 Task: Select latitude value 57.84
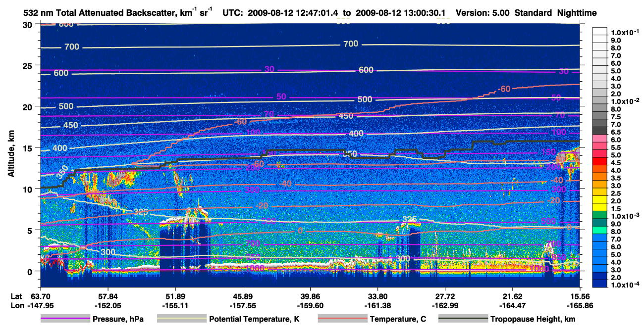107,295
